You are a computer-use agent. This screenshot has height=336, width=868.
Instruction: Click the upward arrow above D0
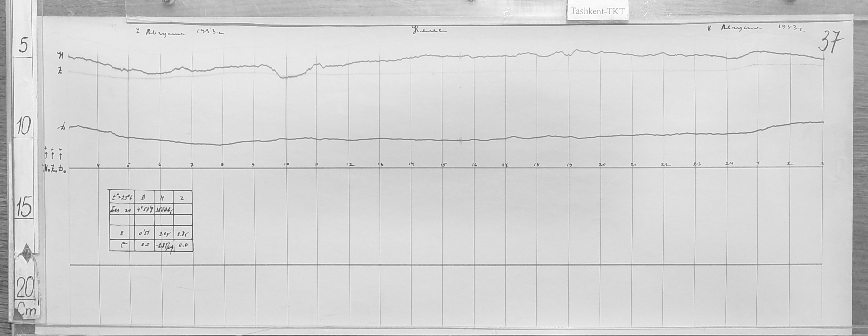pyautogui.click(x=60, y=154)
